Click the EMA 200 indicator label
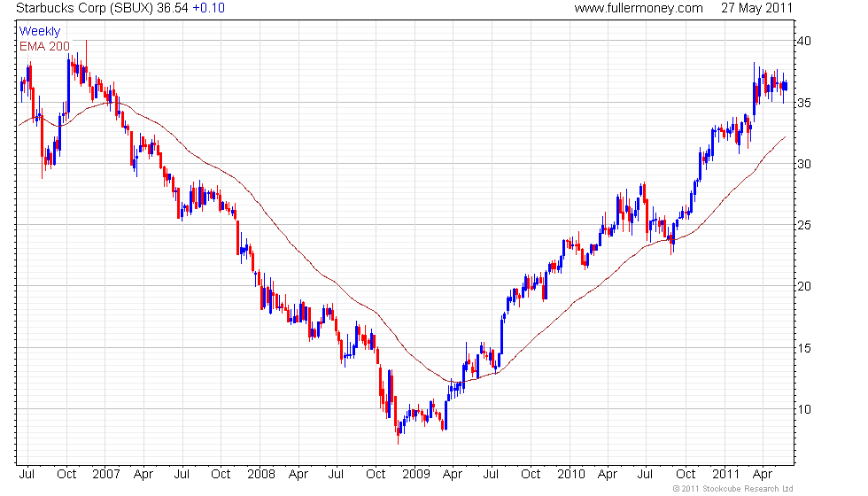Screen dimensions: 868x496 click(x=44, y=44)
